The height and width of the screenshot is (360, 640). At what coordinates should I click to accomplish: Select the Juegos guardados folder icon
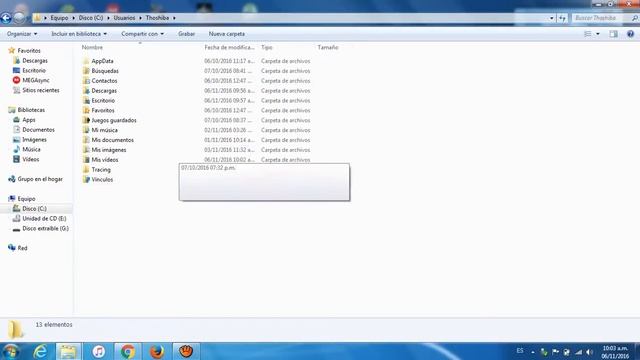86,120
